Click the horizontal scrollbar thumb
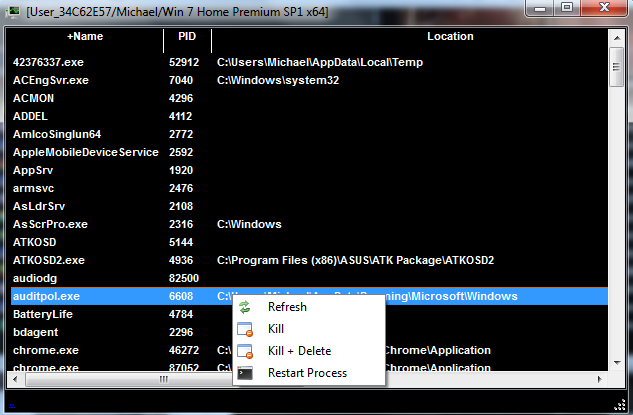 [x=163, y=379]
